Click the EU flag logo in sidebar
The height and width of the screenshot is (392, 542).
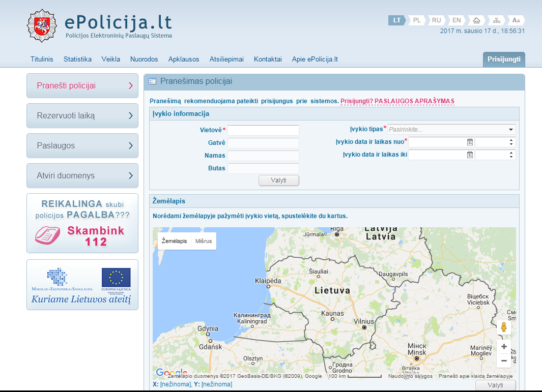coord(116,277)
